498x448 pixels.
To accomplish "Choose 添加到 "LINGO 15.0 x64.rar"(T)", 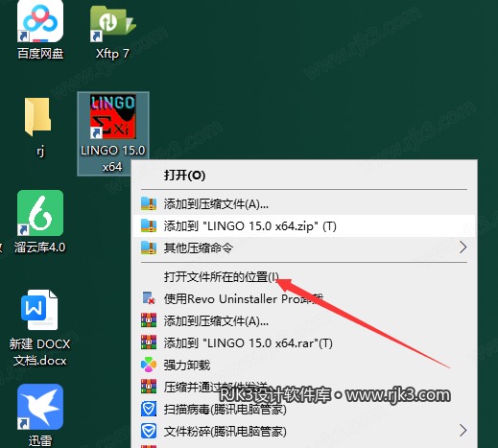I will tap(304, 342).
